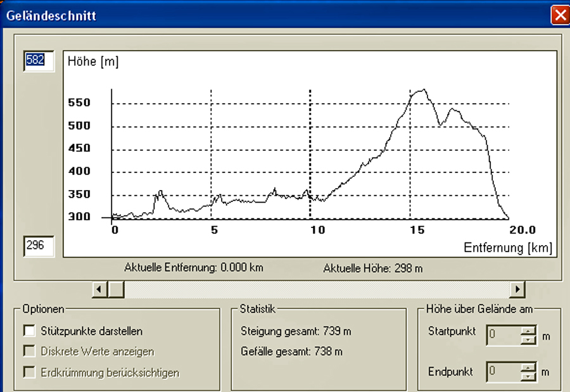The width and height of the screenshot is (570, 392).
Task: Increase Startpunkt height with up arrow
Action: tap(528, 332)
